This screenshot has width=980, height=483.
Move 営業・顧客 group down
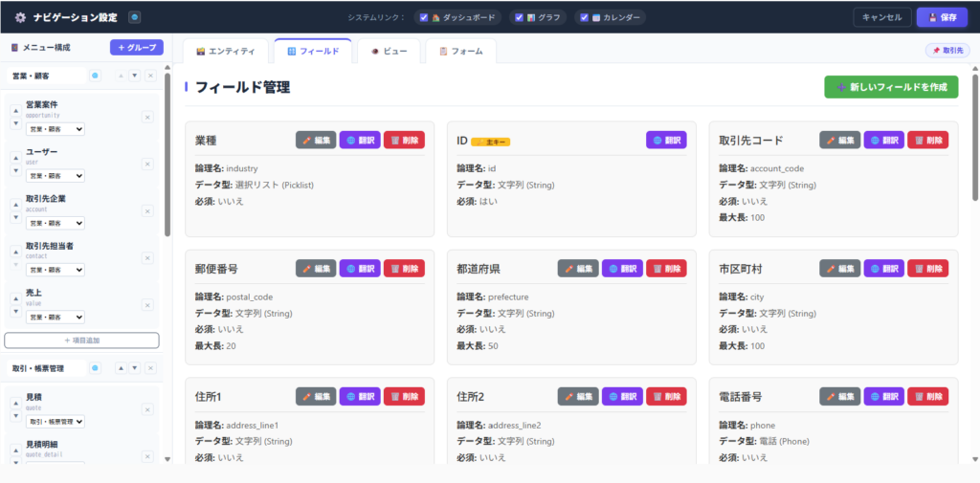[x=134, y=76]
